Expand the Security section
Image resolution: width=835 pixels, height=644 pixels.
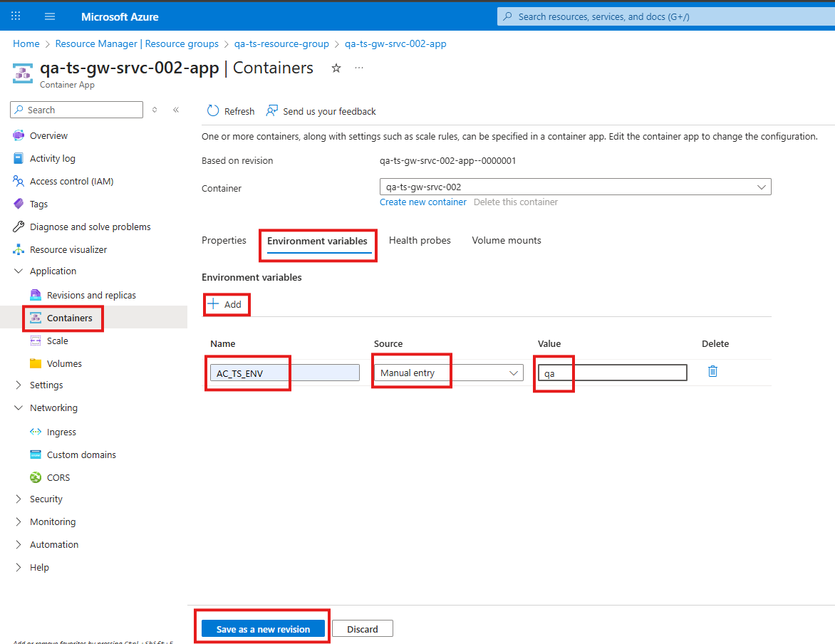point(19,499)
